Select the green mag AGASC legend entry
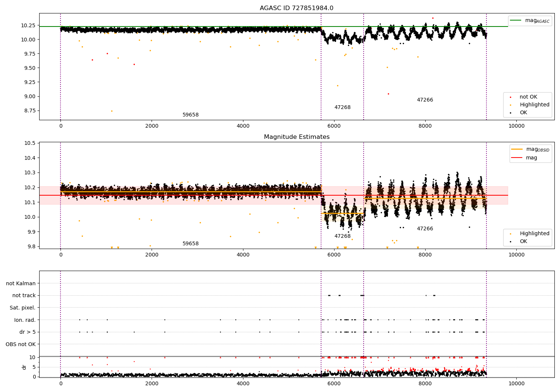This screenshot has height=392, width=560. pyautogui.click(x=530, y=21)
